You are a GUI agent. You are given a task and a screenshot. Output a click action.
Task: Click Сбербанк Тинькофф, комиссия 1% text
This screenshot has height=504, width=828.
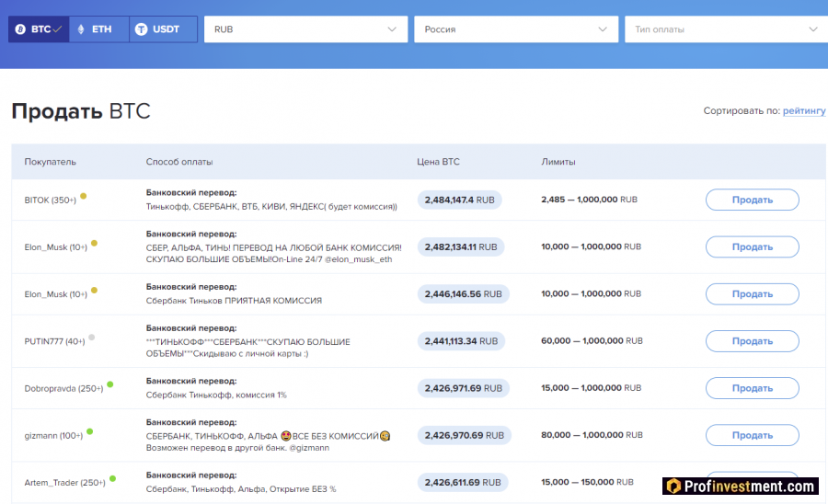click(216, 395)
